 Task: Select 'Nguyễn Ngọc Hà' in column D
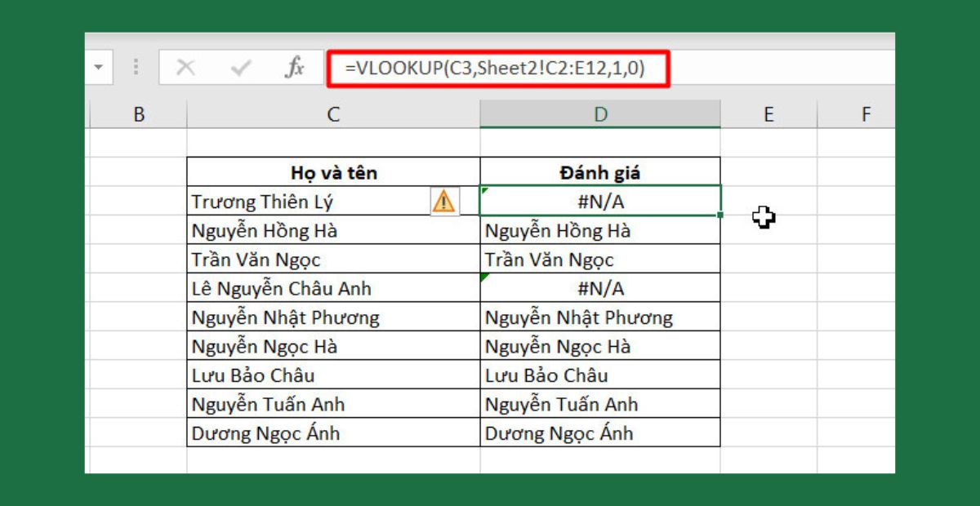click(x=600, y=346)
